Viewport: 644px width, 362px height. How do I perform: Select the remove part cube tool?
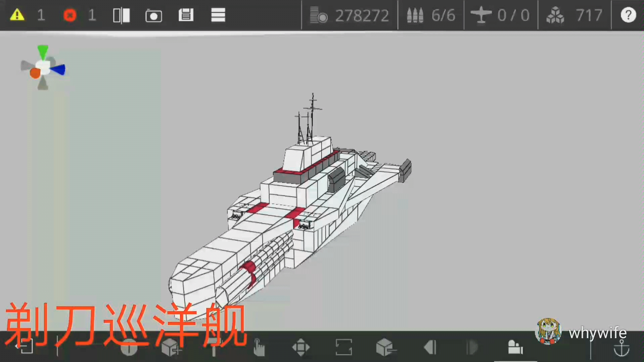tap(386, 347)
